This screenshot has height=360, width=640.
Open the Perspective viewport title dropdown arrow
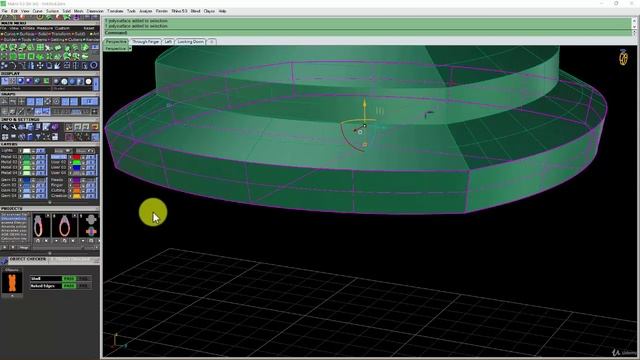pyautogui.click(x=130, y=48)
